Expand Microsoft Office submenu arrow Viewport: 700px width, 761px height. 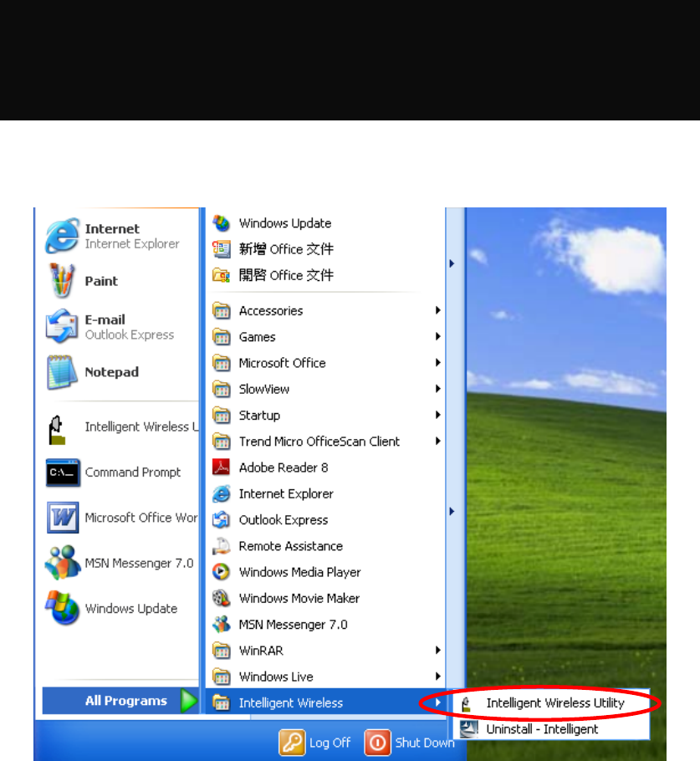click(x=438, y=363)
